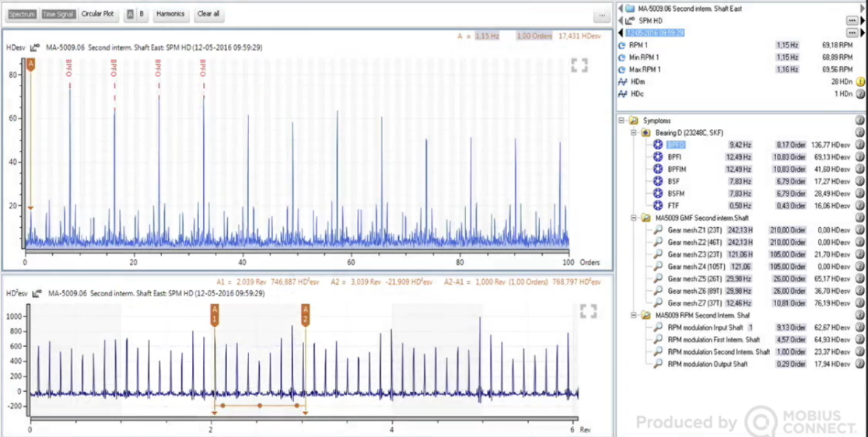Collapse MA5009 GMF Second interm. Shaft group
This screenshot has height=437, width=868.
tap(633, 218)
